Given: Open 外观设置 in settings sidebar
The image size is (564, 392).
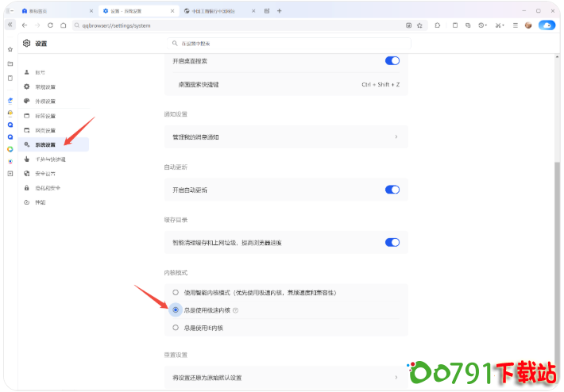Looking at the screenshot, I should (x=45, y=102).
